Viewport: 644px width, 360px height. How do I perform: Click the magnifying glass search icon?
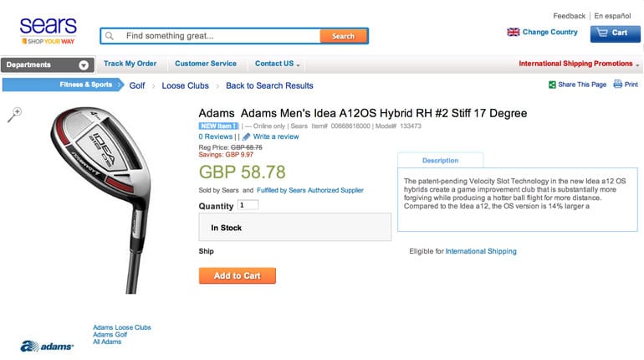pos(110,36)
